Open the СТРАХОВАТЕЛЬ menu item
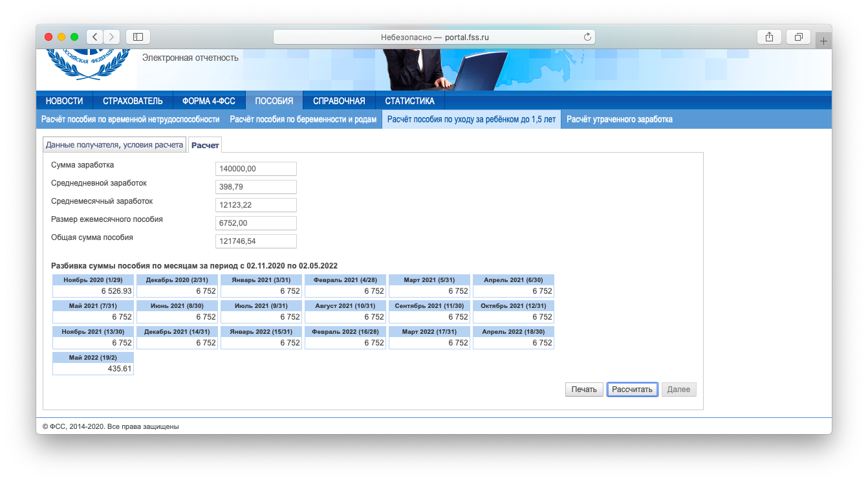 (133, 101)
